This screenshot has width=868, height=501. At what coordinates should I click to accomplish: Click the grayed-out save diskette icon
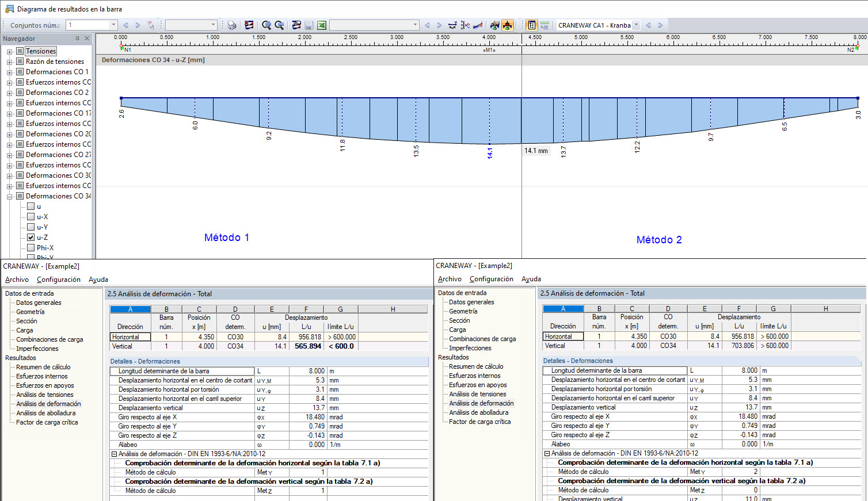pos(309,25)
